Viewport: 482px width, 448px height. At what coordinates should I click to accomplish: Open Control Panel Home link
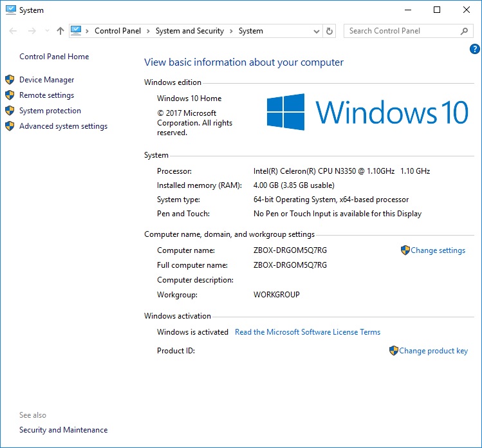tap(54, 57)
